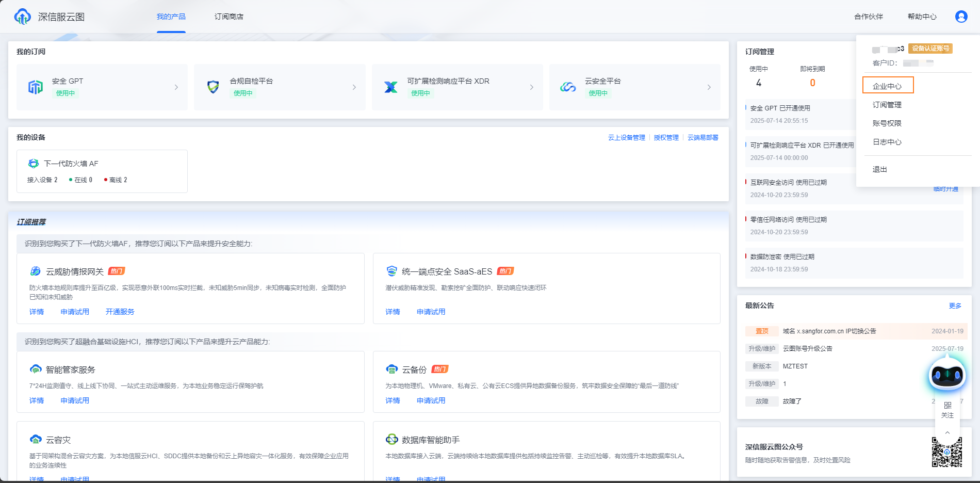Click 开通服务 for 云威胁情报网关
980x483 pixels.
point(120,312)
